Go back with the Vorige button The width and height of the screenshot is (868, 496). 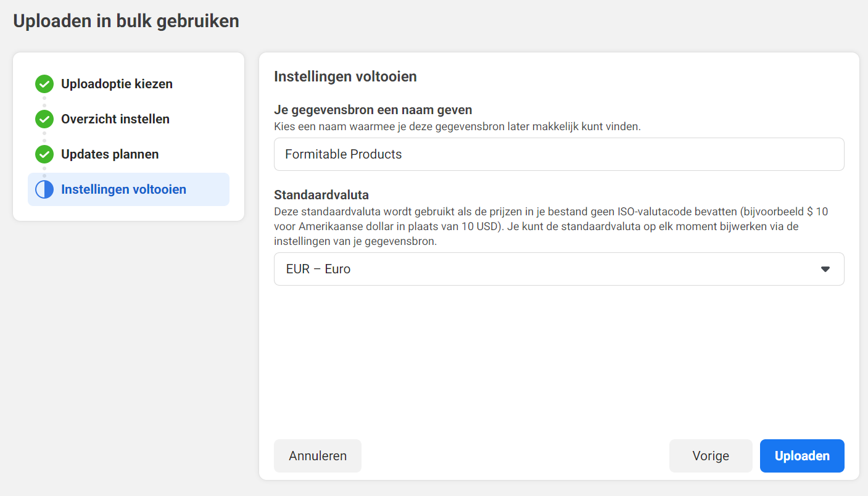pos(711,456)
